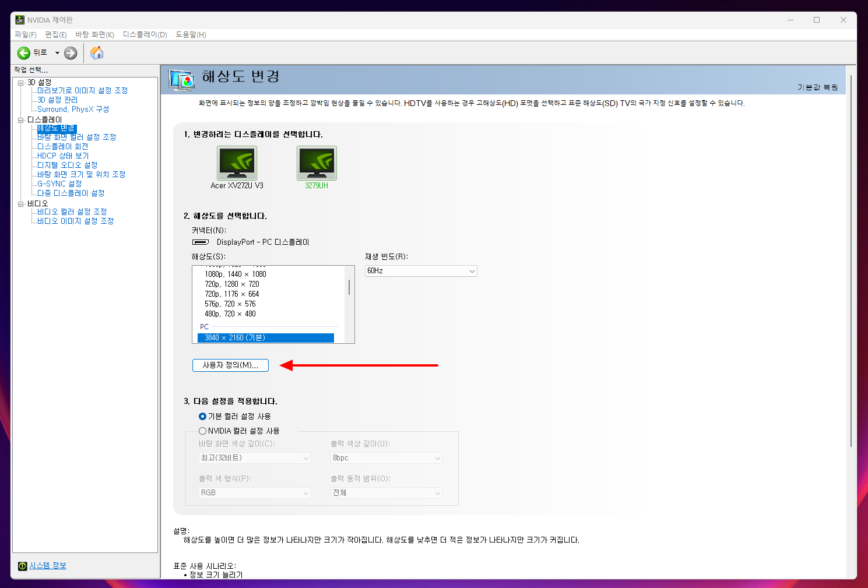The image size is (868, 588).
Task: Select 기본 컬러 설정 사용 radio button
Action: (x=202, y=417)
